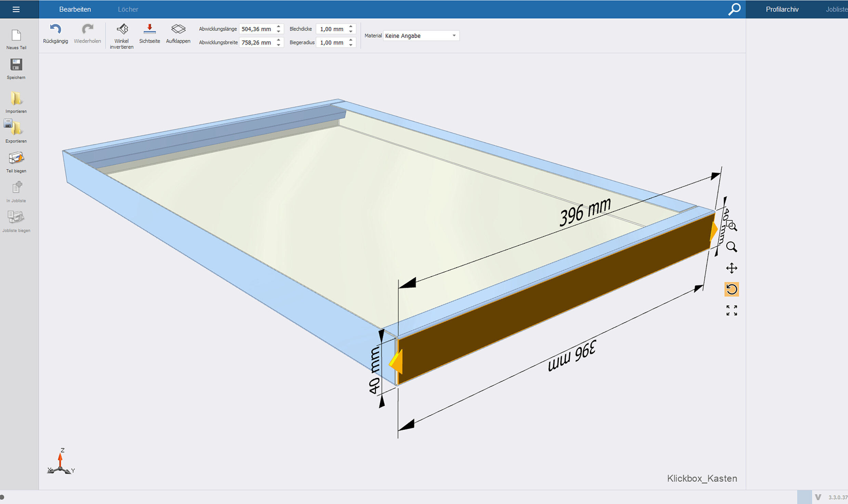Open the Importieren folder icon
Screen dimensions: 848x504
tap(16, 99)
